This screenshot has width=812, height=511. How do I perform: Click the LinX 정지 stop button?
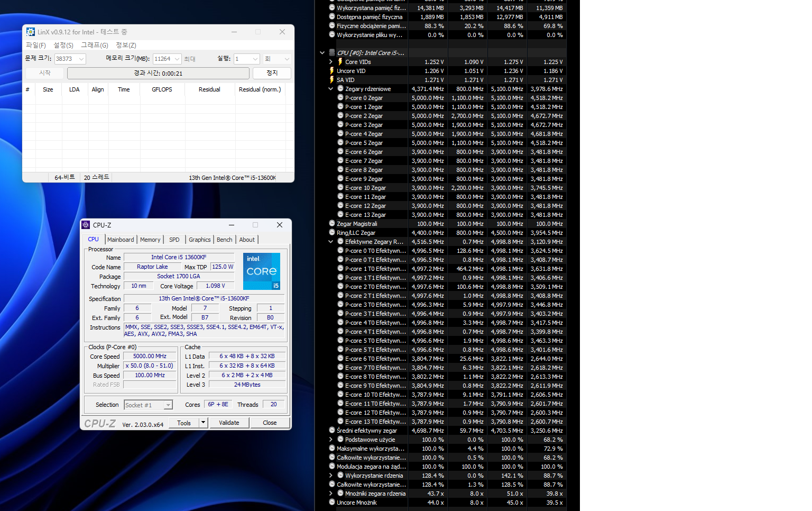[272, 73]
